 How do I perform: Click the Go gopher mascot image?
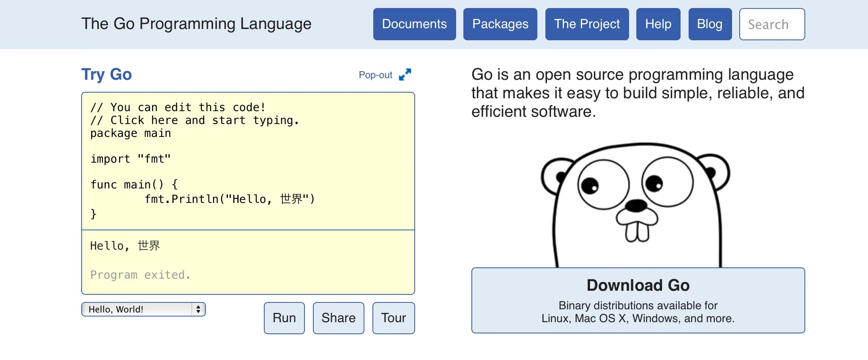pyautogui.click(x=636, y=205)
